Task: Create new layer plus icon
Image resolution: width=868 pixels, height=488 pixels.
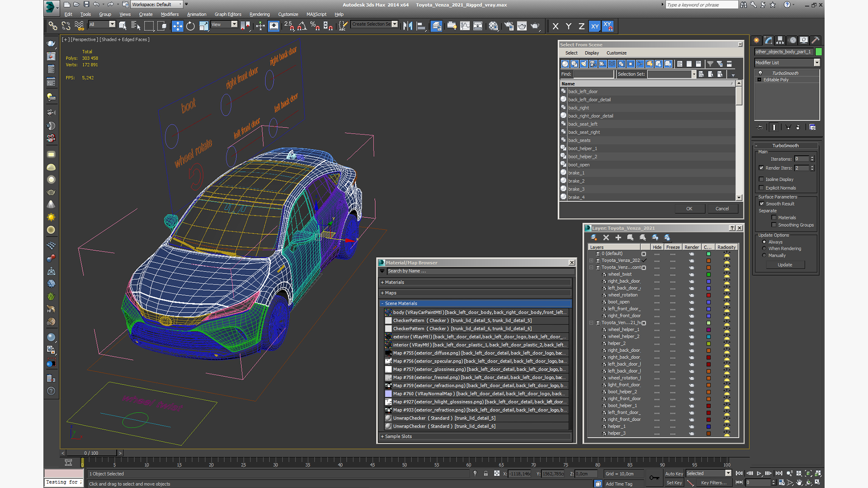Action: coord(618,238)
